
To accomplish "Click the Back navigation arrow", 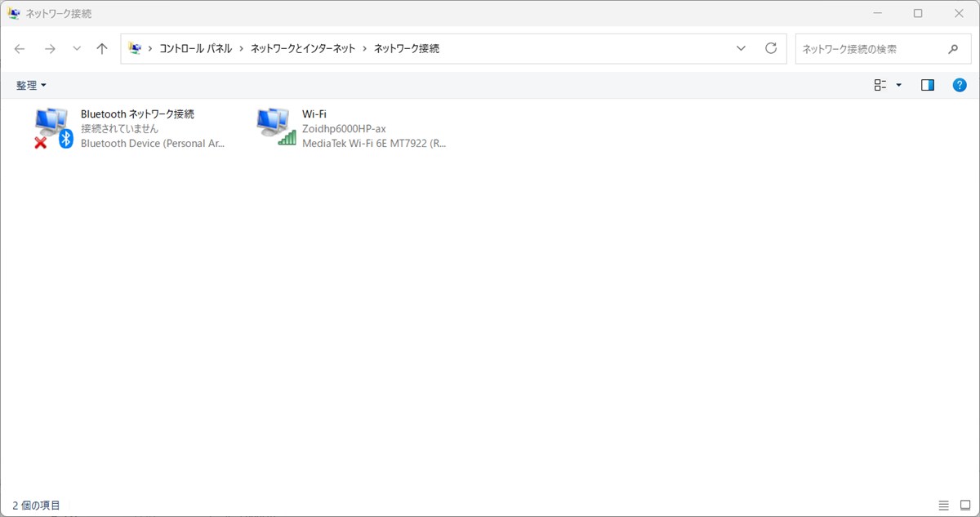I will coord(20,49).
